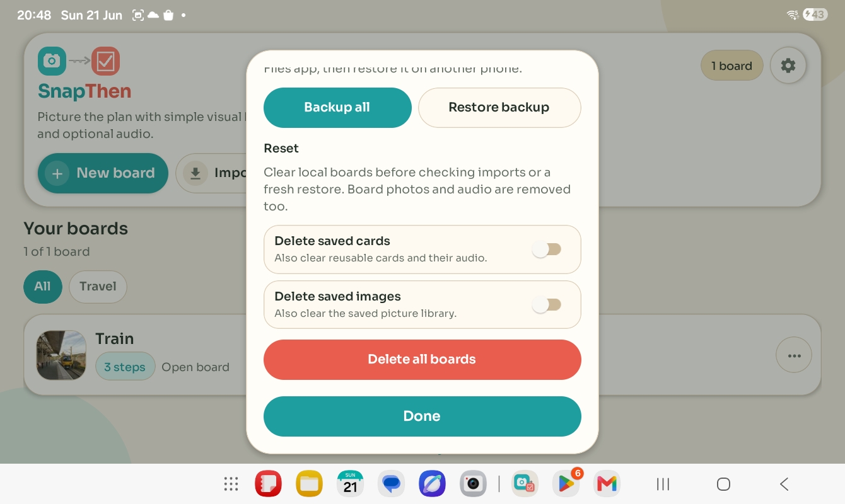
Task: Open the settings gear icon
Action: (788, 66)
